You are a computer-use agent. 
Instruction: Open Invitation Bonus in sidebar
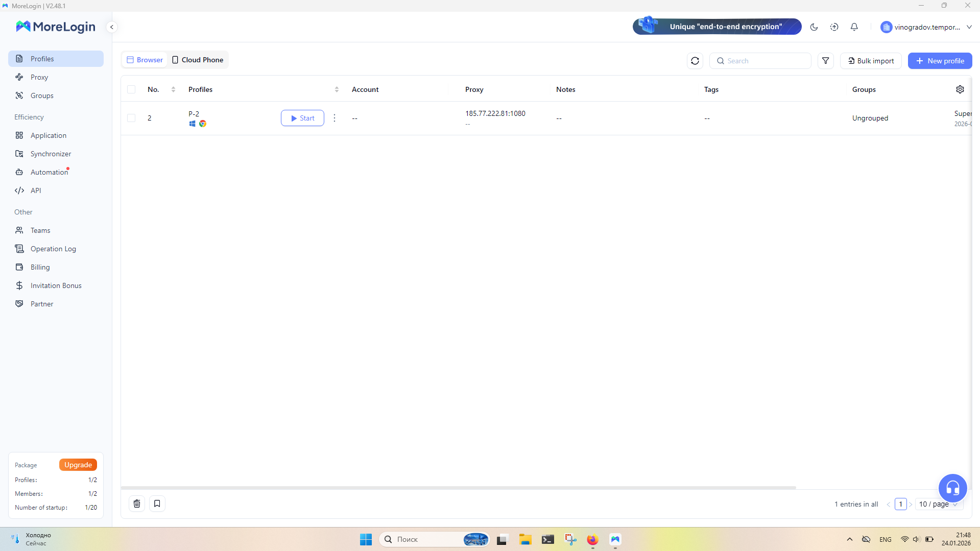point(56,285)
